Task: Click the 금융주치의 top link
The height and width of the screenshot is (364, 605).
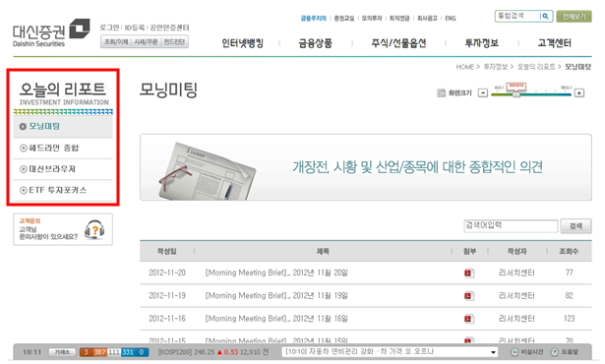Action: (x=314, y=18)
